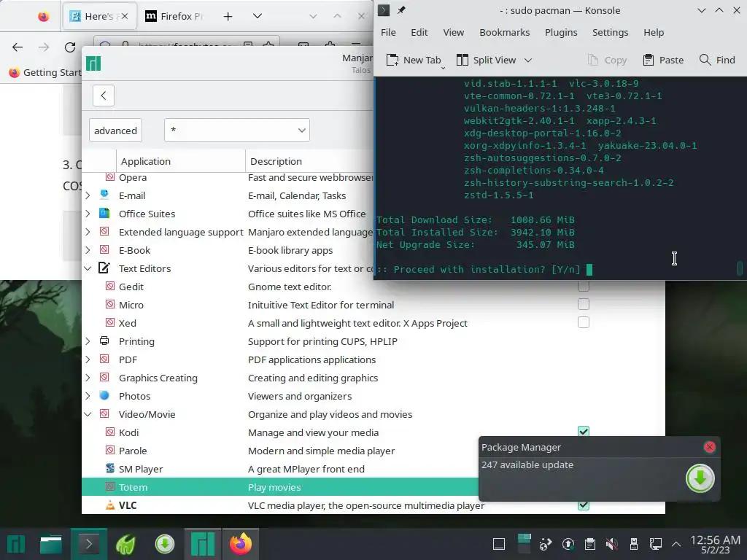Image resolution: width=747 pixels, height=560 pixels.
Task: Open the file manager from the taskbar
Action: pyautogui.click(x=51, y=544)
